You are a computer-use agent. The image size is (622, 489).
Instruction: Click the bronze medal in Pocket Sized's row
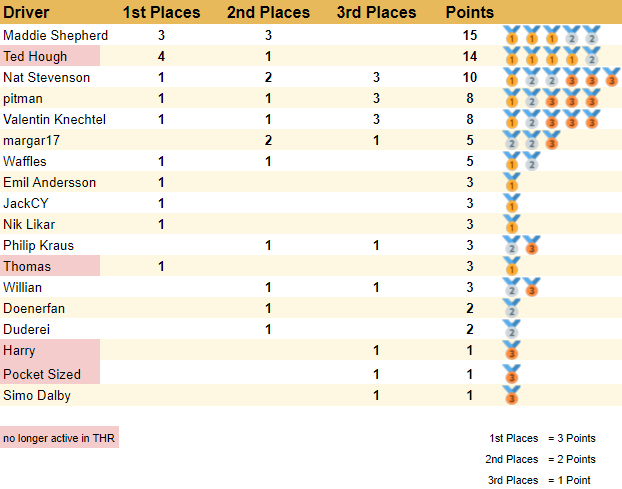512,375
